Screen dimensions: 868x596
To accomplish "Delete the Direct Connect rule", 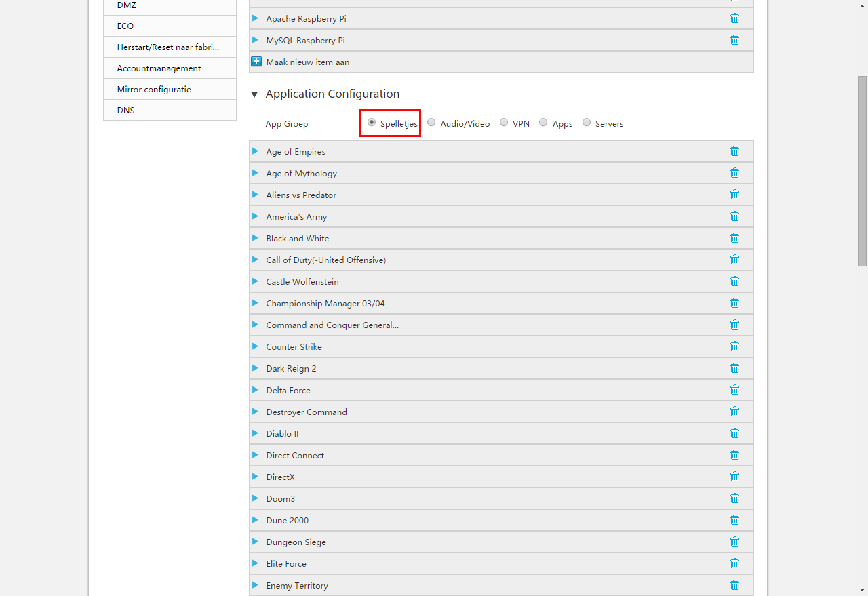I will tap(734, 455).
